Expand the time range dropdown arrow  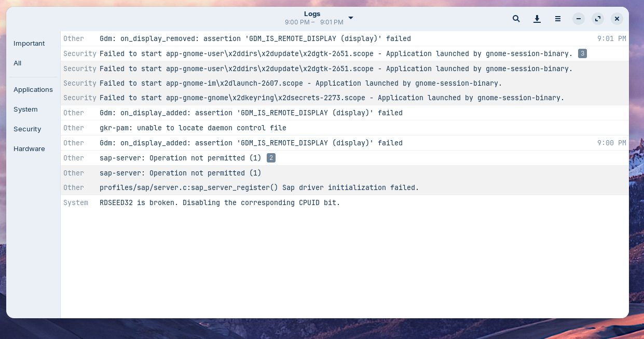click(351, 18)
